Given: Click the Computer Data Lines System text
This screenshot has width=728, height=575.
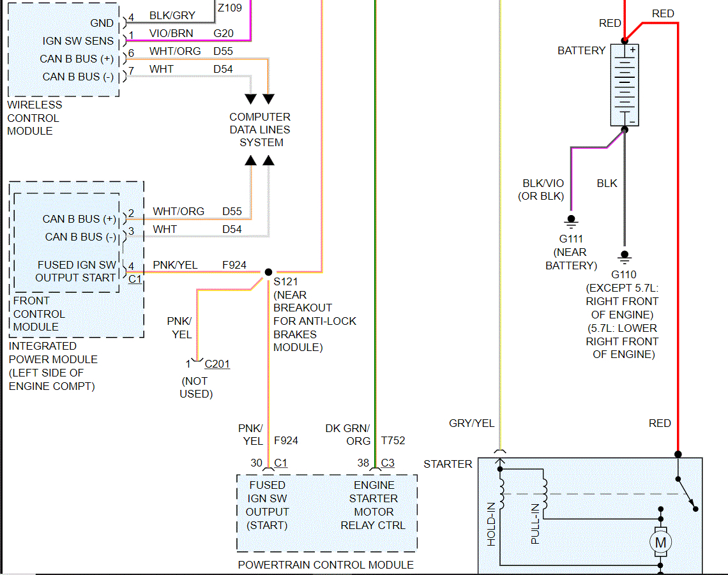Looking at the screenshot, I should 260,130.
